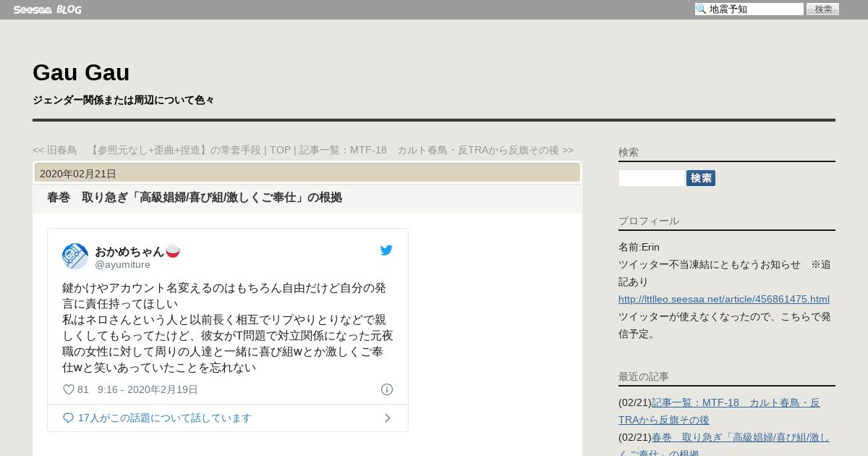Screen dimensions: 868x456
Task: Click the profile name 名前:Erin
Action: coord(639,247)
